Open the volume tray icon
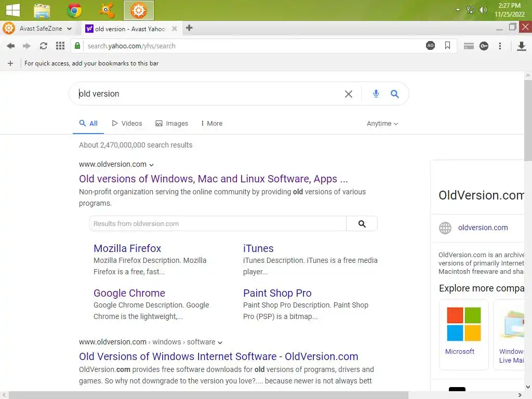The width and height of the screenshot is (532, 399). (x=483, y=10)
